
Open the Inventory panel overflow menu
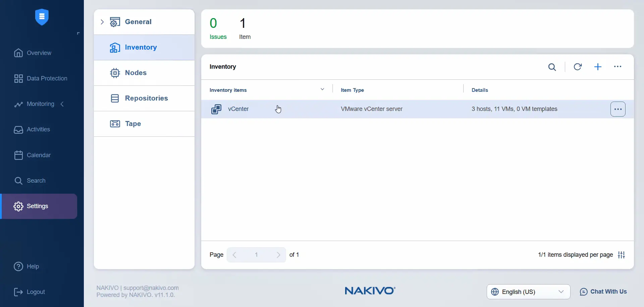point(618,66)
